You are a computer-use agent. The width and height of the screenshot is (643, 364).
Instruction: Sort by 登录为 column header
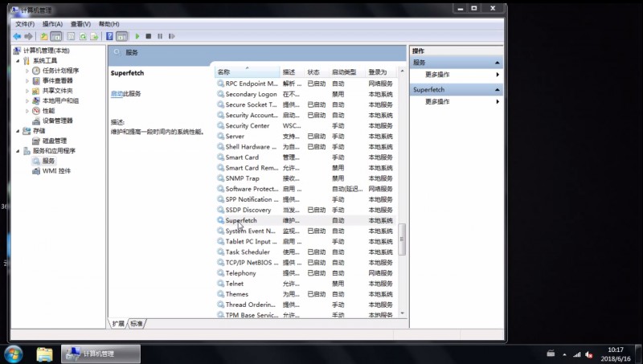coord(381,72)
